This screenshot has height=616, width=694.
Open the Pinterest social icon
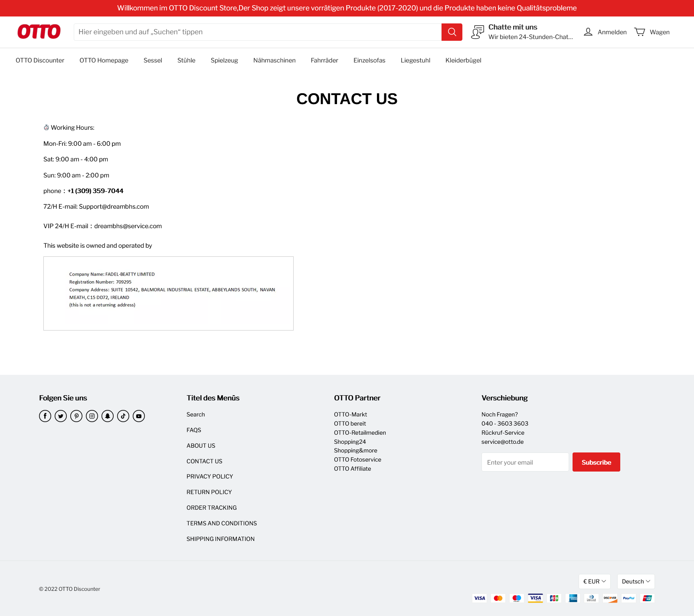[76, 416]
